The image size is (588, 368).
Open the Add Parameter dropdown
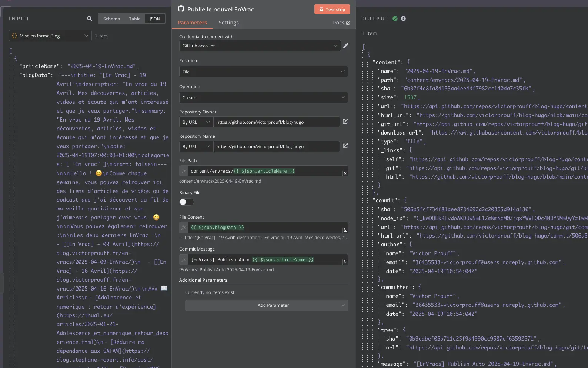[267, 305]
